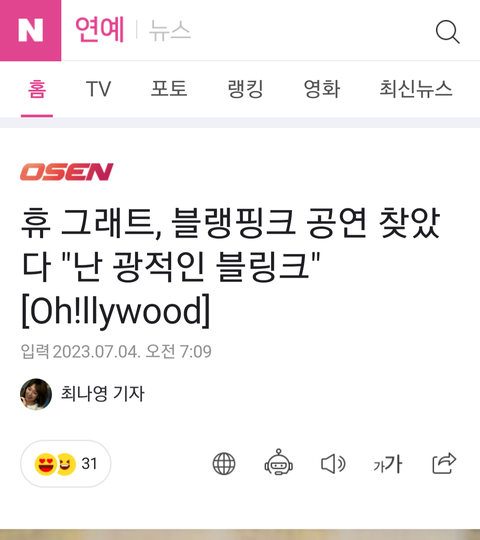Select the 영화 tab
The height and width of the screenshot is (540, 480).
pyautogui.click(x=322, y=89)
